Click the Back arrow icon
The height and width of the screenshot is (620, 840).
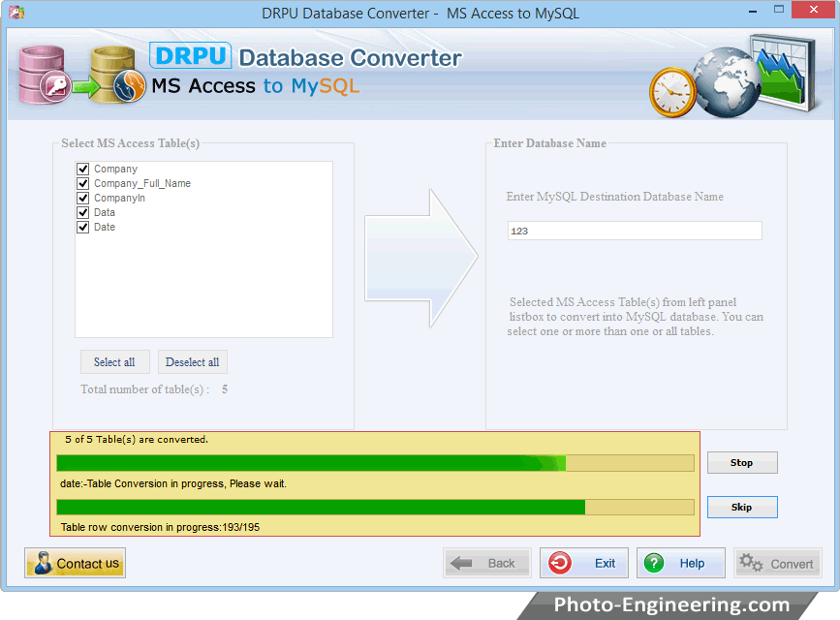click(461, 563)
